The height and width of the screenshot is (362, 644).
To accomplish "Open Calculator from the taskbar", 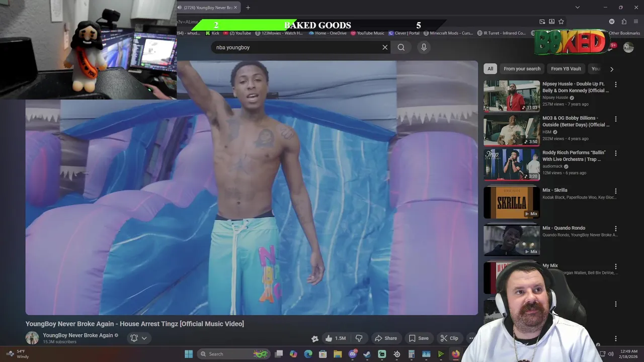I will [412, 354].
